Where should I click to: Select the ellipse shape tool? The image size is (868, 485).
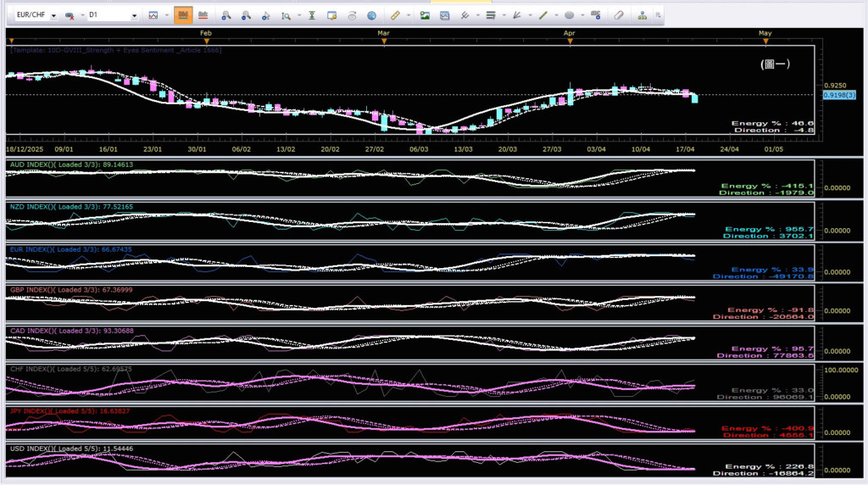[569, 15]
